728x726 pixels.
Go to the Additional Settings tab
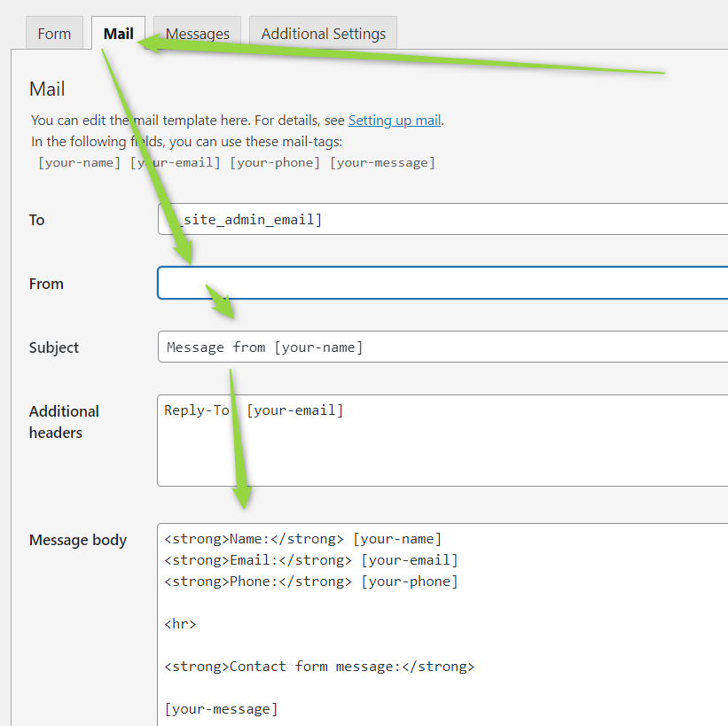click(x=323, y=34)
